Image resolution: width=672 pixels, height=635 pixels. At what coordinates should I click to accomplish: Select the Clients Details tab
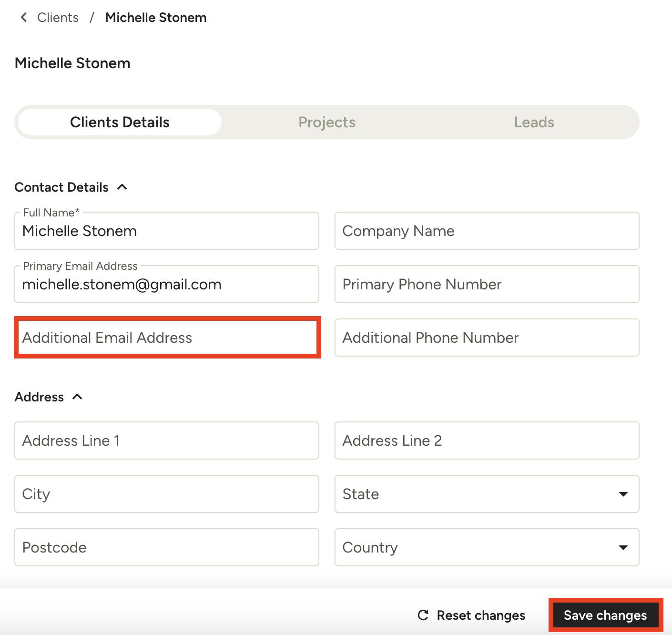(x=119, y=122)
